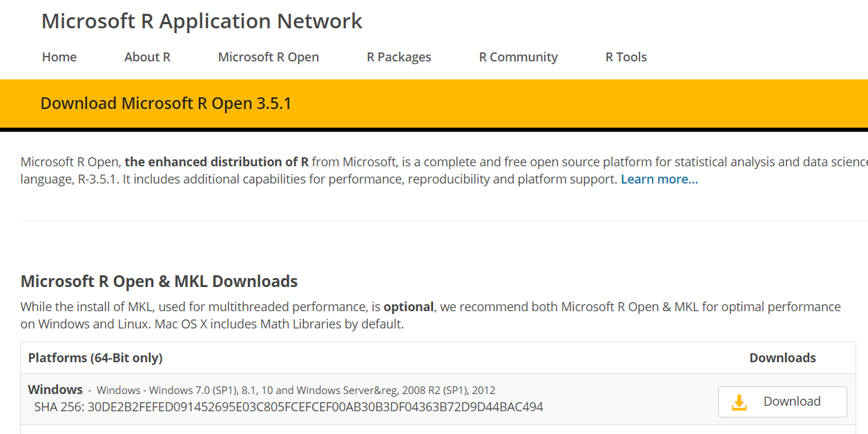Click the yellow download arrow icon
This screenshot has height=434, width=868.
(739, 402)
